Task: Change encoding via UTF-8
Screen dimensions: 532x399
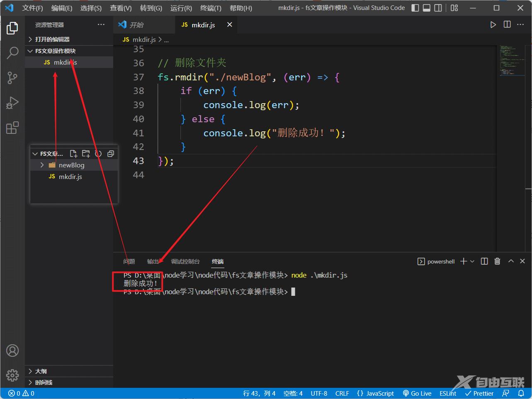Action: coord(319,394)
